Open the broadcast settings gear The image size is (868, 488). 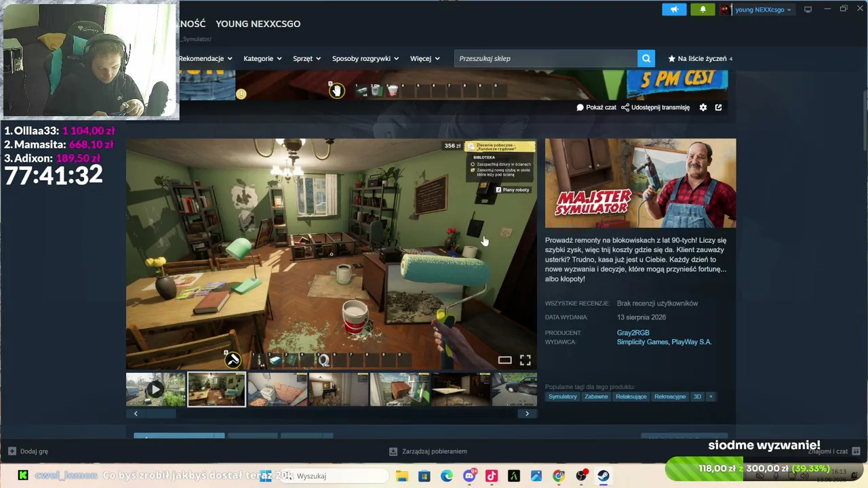(703, 107)
